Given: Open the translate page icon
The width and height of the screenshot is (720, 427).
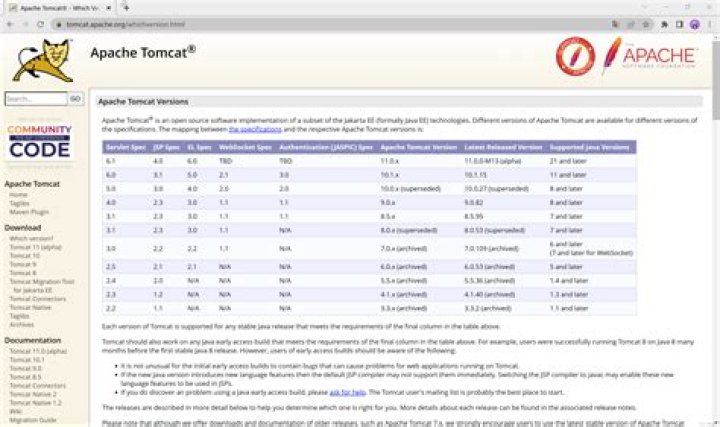Looking at the screenshot, I should pos(615,24).
